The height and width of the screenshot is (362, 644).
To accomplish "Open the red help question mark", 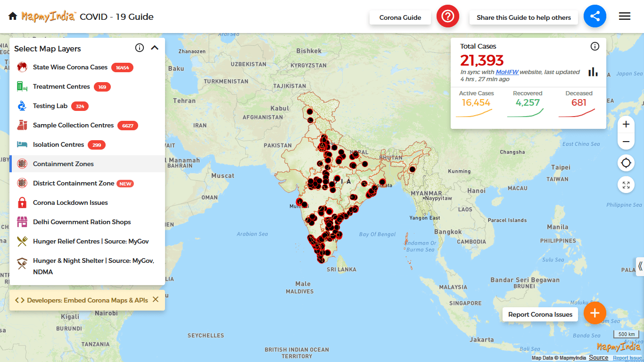I will 447,16.
